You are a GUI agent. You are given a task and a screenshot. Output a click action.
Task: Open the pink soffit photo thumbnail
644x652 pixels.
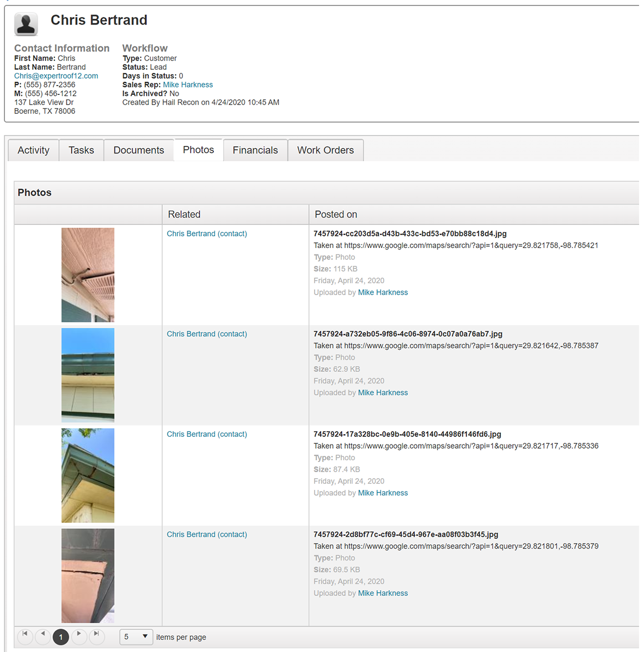(x=88, y=275)
